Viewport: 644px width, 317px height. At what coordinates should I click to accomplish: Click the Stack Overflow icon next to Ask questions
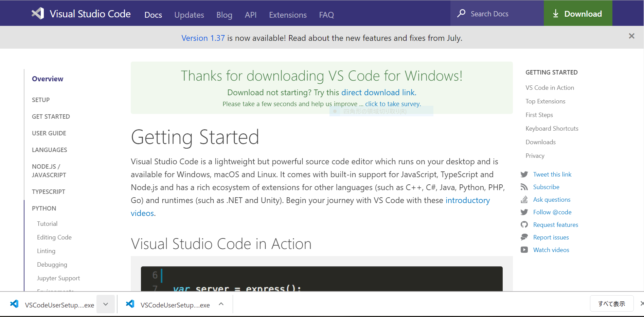tap(524, 200)
